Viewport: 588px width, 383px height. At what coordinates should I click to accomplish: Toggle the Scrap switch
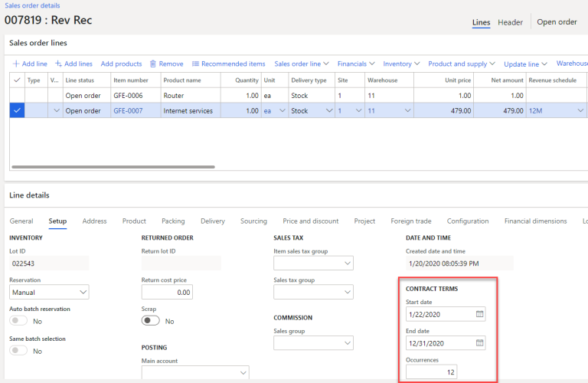coord(152,321)
